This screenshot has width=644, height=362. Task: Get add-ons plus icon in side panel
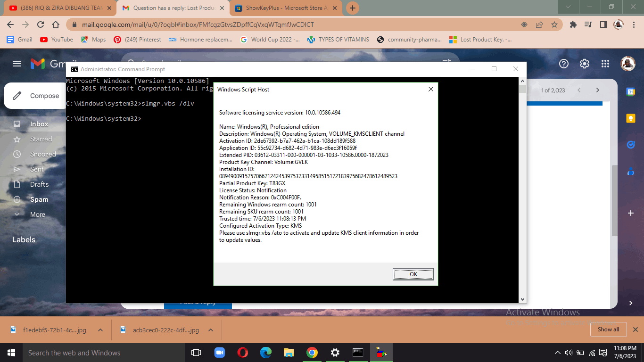(x=631, y=214)
